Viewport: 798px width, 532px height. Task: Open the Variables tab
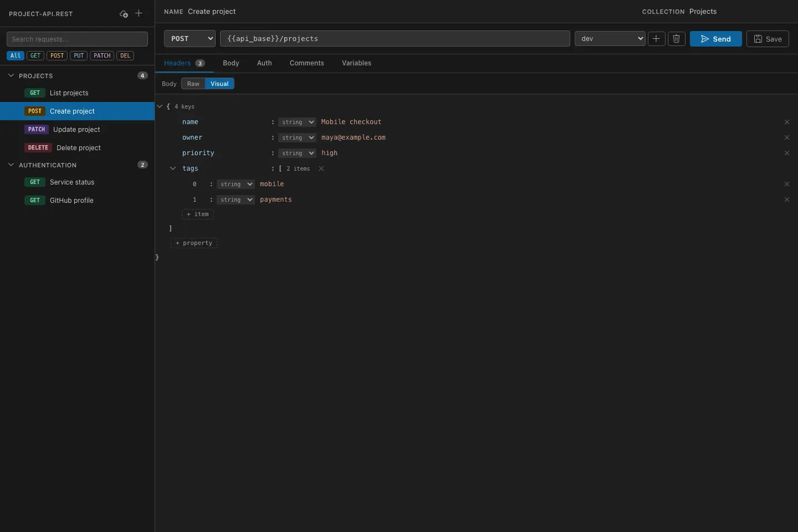(356, 63)
